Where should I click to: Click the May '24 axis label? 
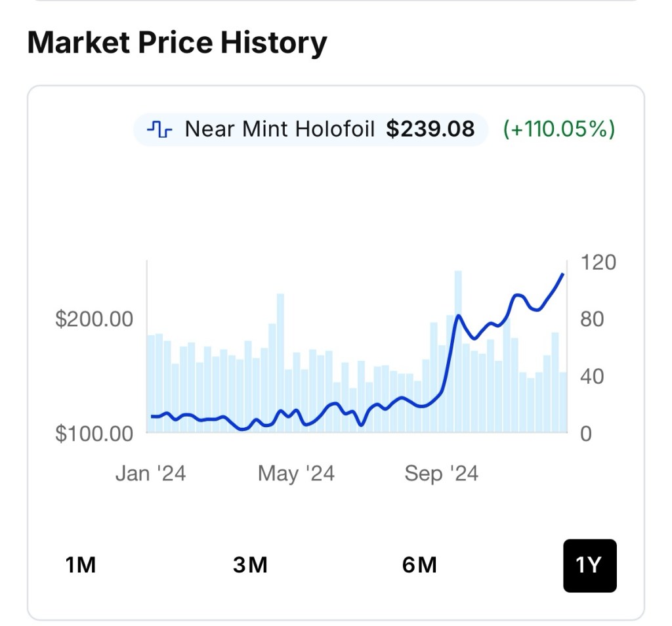tap(296, 473)
